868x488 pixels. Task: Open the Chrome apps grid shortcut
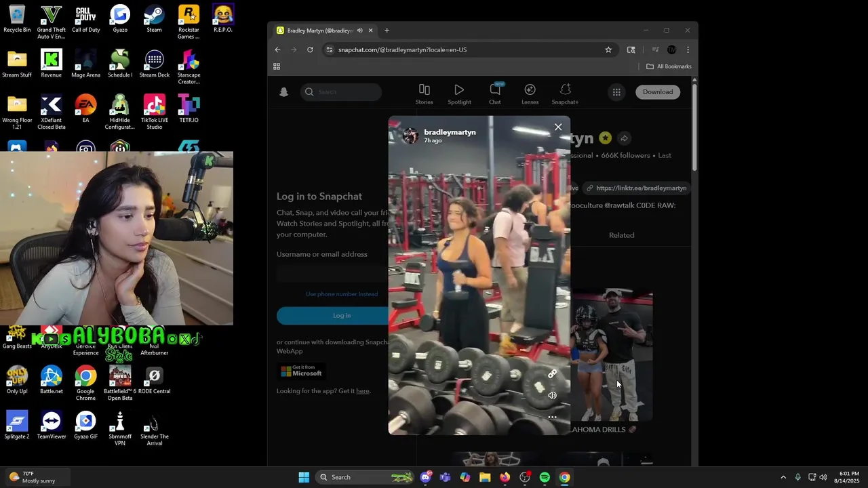[x=277, y=66]
